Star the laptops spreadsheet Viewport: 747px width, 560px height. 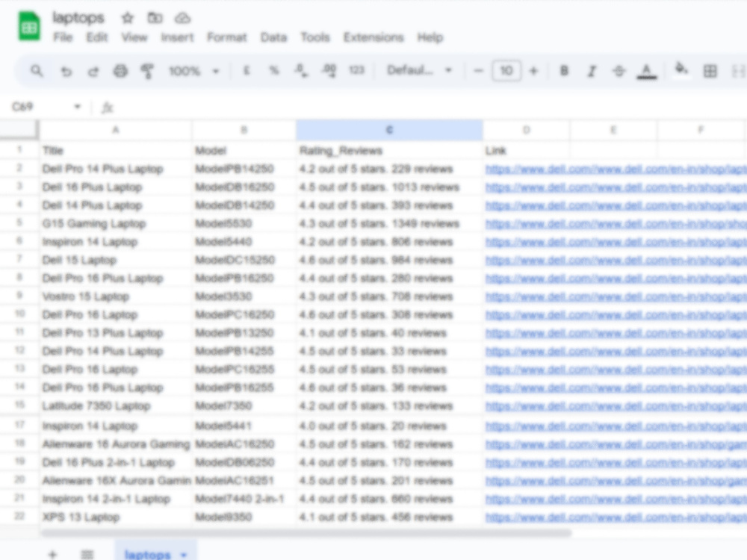pos(127,18)
